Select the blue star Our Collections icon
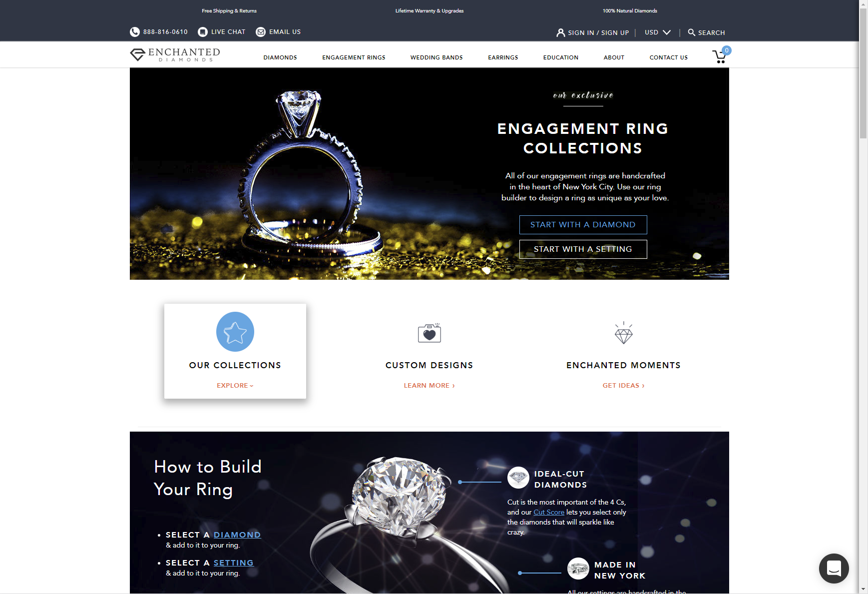868x594 pixels. (x=235, y=332)
